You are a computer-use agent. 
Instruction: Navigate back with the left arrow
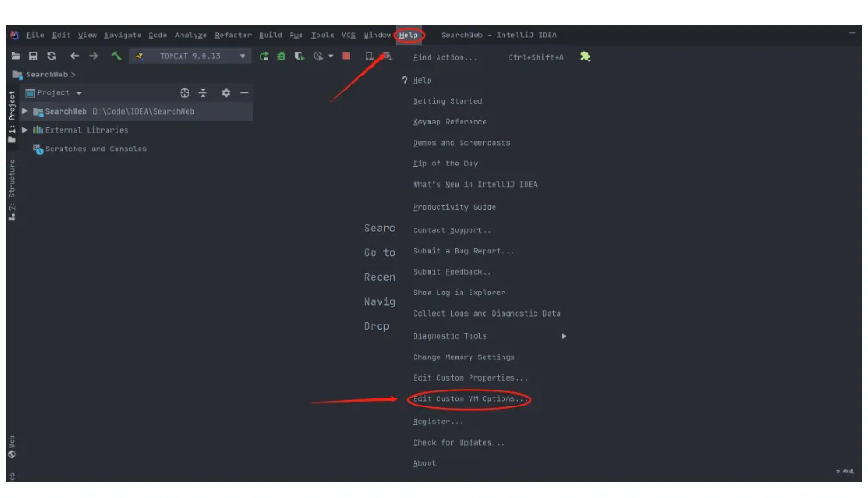coord(75,56)
